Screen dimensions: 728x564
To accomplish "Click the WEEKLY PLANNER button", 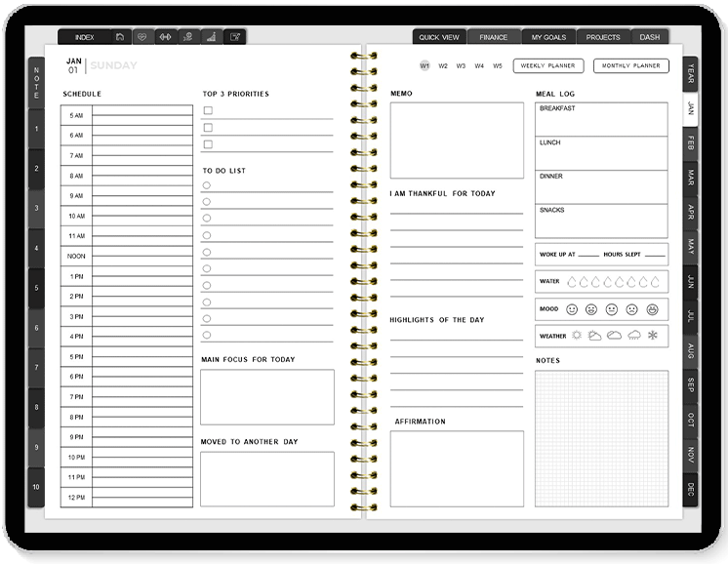I will coord(548,66).
